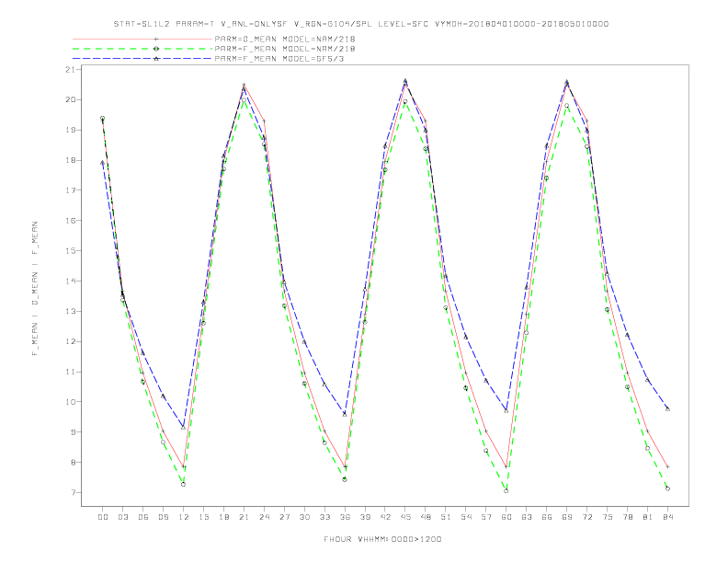Image resolution: width=728 pixels, height=563 pixels.
Task: Click x-axis tick label 75
Action: [x=608, y=517]
